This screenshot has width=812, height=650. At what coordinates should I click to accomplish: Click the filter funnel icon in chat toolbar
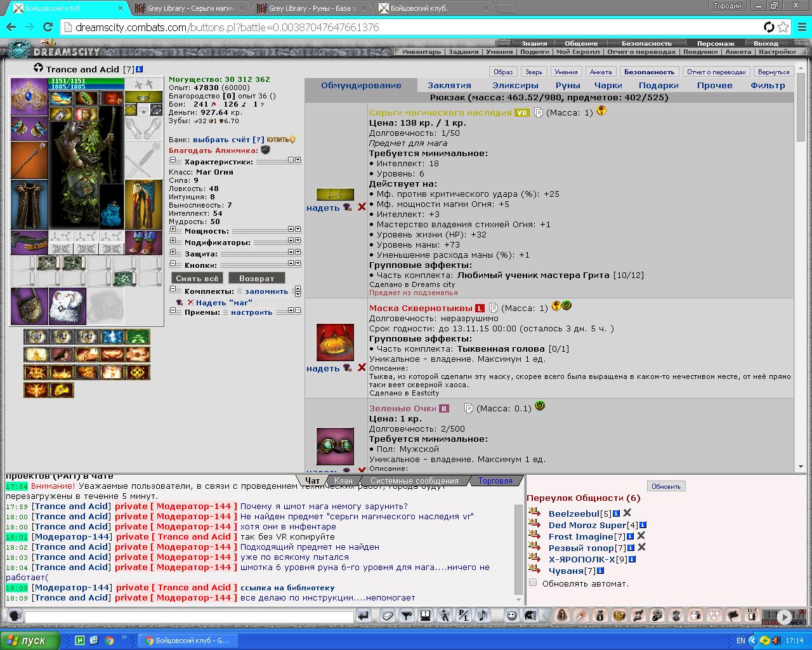pyautogui.click(x=407, y=615)
